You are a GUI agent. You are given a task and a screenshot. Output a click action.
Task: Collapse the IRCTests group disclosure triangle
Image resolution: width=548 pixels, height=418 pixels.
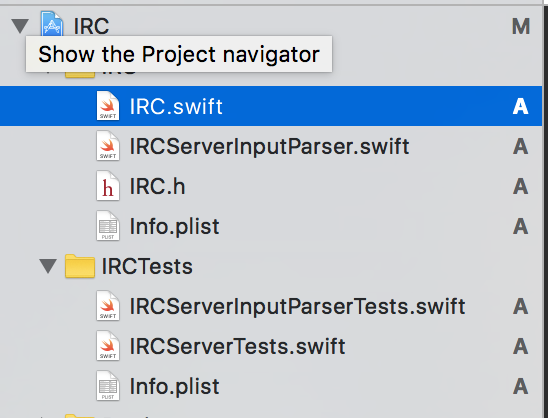click(48, 266)
